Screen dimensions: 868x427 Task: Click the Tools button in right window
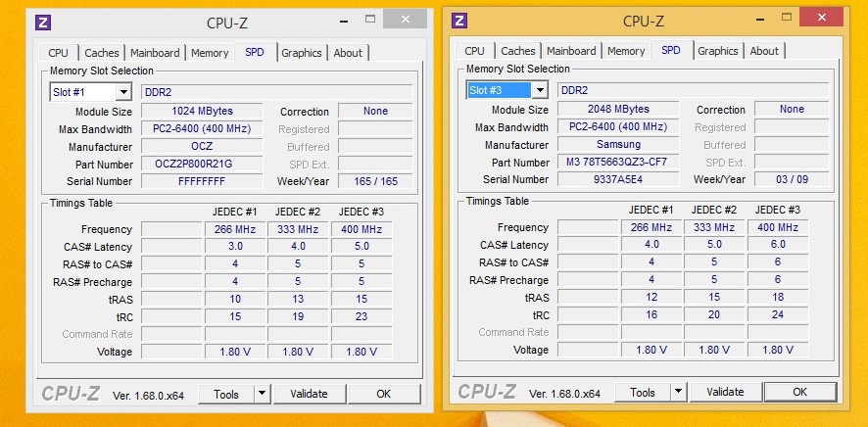pyautogui.click(x=642, y=392)
